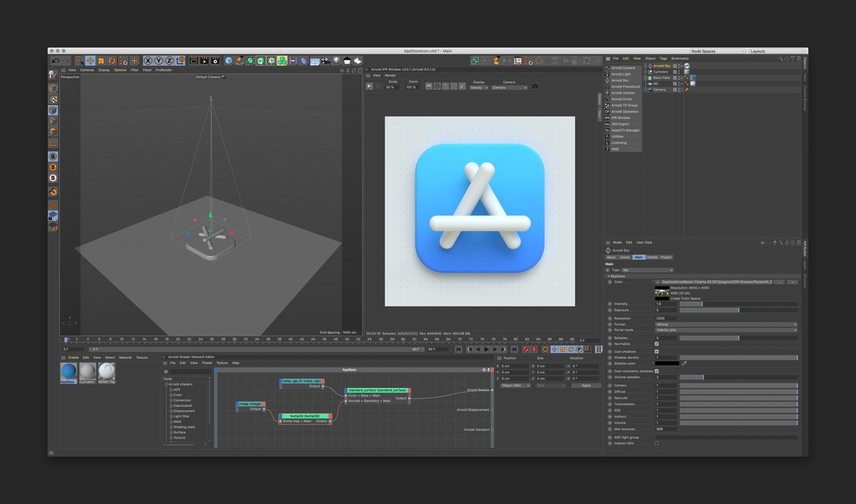The height and width of the screenshot is (504, 856).
Task: Click the Record Active Objects keyframe button
Action: pos(526,349)
